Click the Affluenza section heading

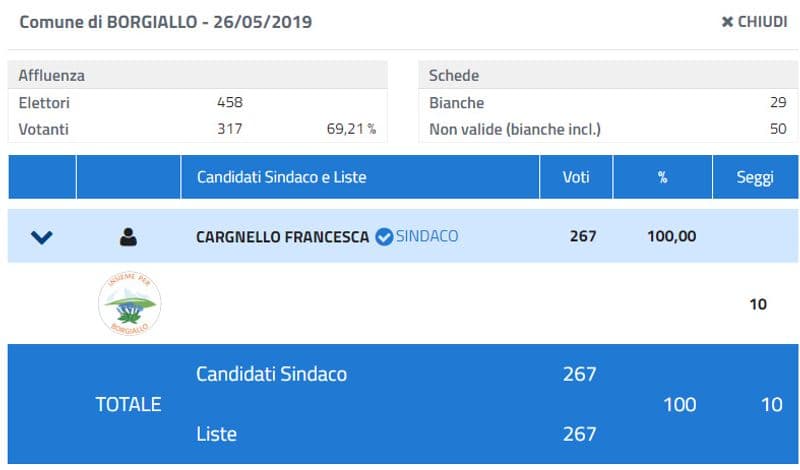coord(52,76)
